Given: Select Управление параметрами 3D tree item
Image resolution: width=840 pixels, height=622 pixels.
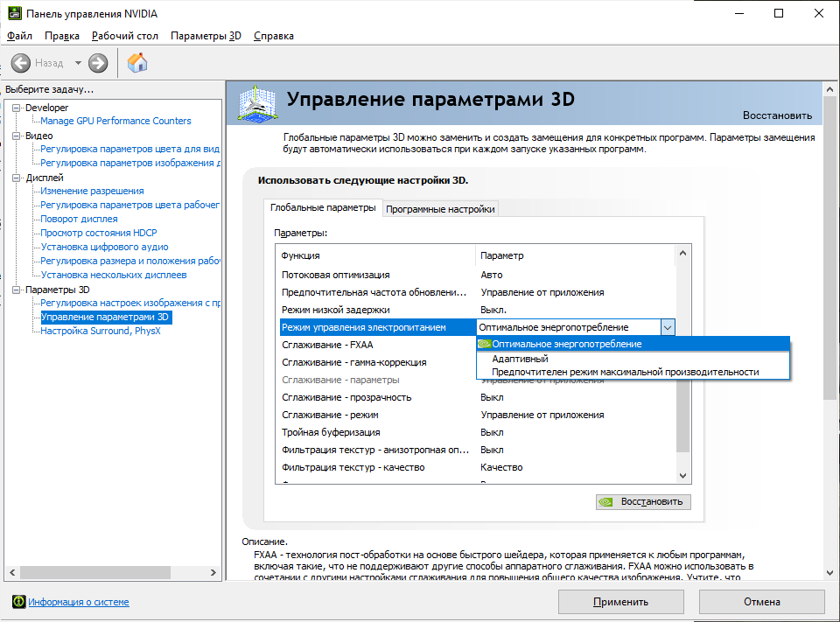Looking at the screenshot, I should click(x=106, y=317).
